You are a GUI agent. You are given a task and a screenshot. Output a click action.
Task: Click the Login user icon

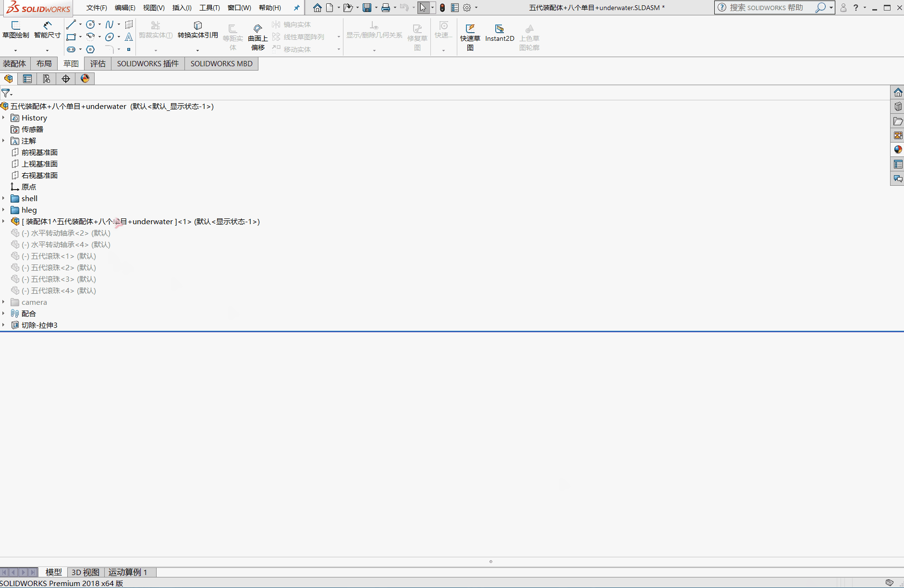[843, 8]
